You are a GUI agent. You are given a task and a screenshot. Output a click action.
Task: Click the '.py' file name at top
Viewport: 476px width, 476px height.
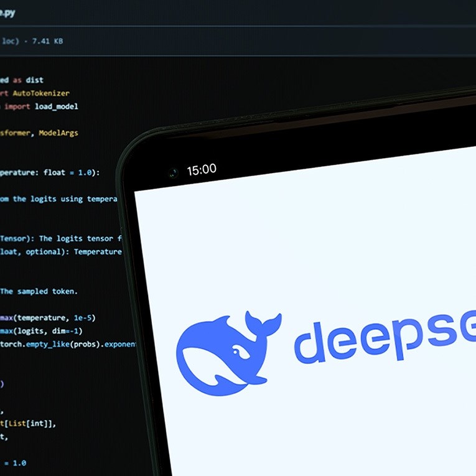click(7, 12)
